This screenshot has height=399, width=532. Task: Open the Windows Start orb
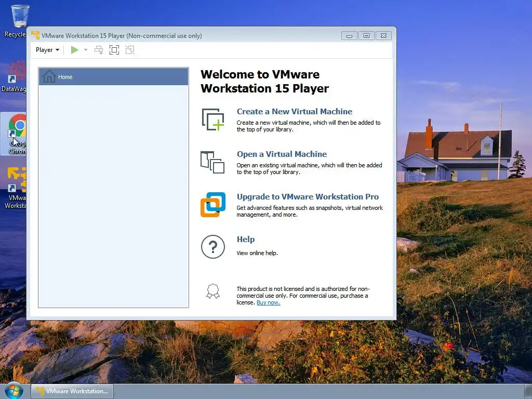point(14,391)
